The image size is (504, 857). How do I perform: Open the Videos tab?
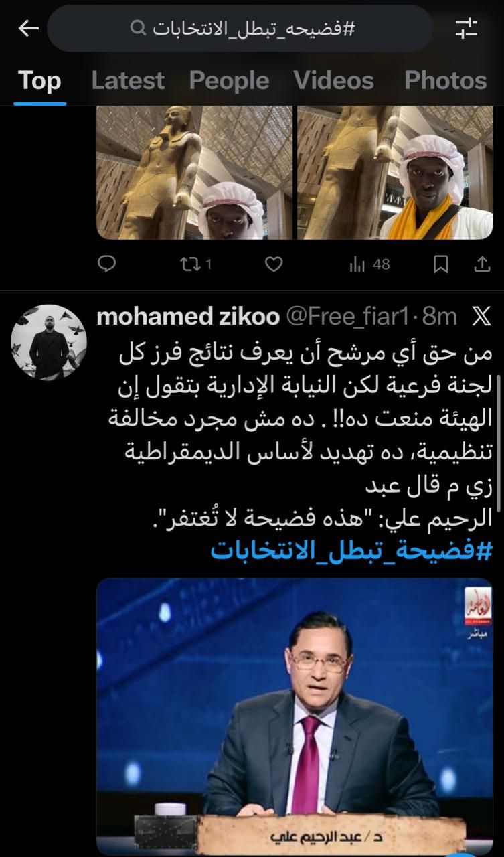point(333,80)
